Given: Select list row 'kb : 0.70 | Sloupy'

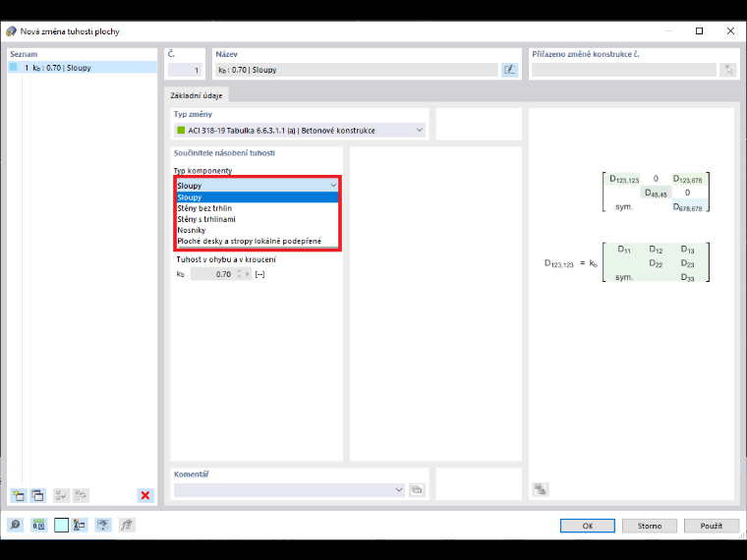Looking at the screenshot, I should [x=83, y=68].
